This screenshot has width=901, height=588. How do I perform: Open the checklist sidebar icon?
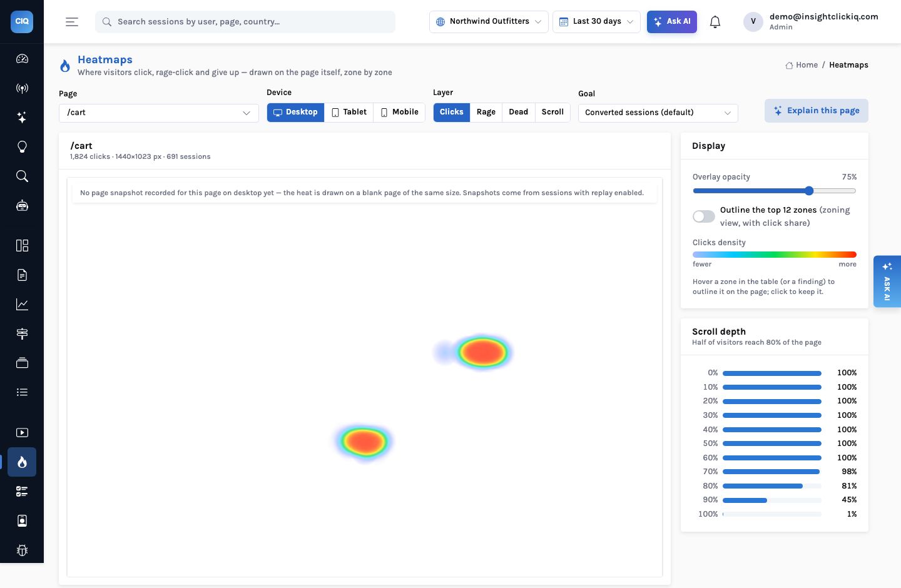tap(22, 492)
